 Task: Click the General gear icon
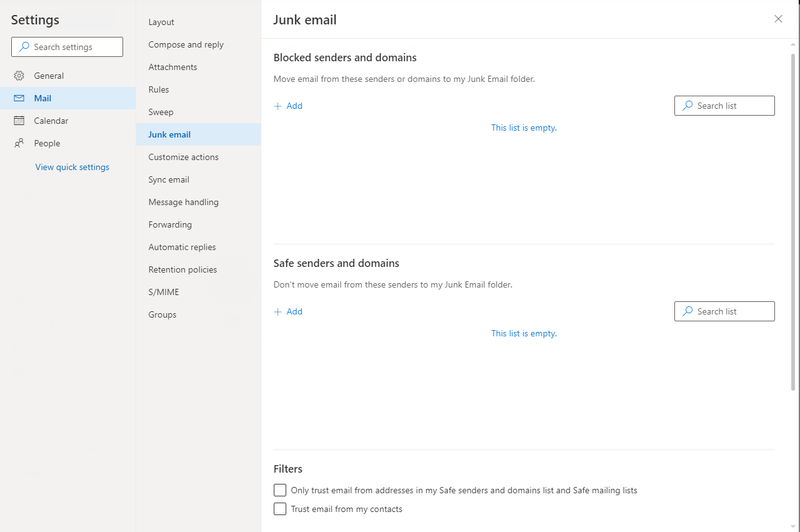click(19, 76)
